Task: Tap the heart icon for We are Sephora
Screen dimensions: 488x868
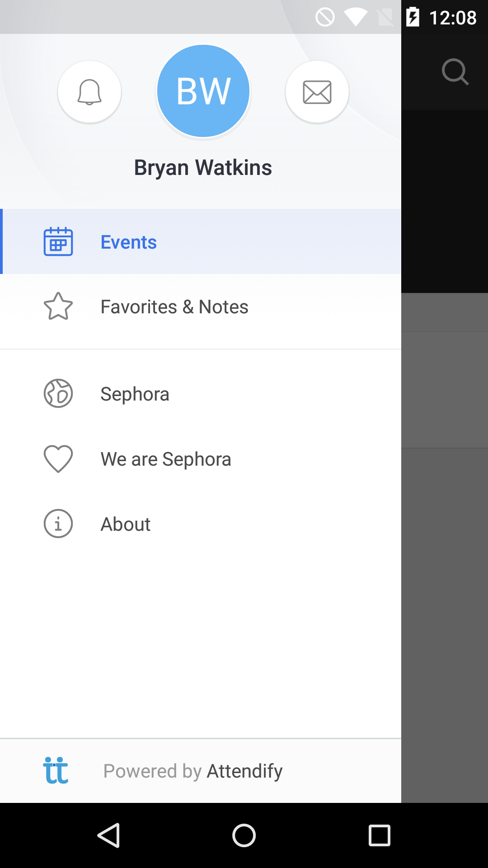Action: coord(58,459)
